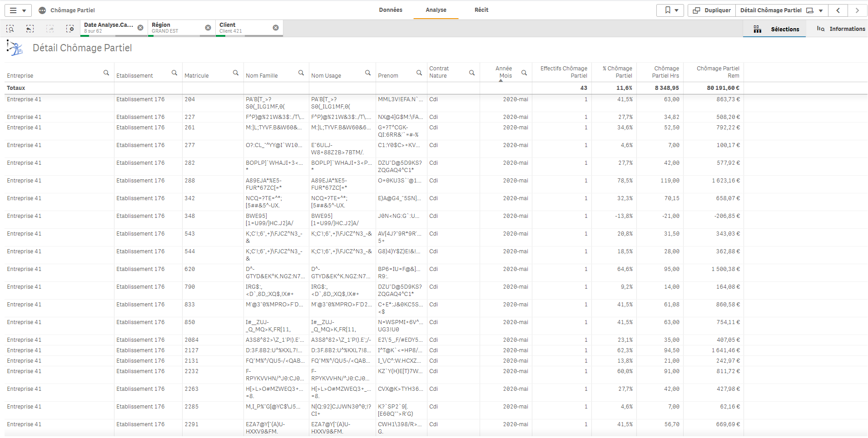Screen dimensions: 868x438
Task: Open the hamburger navigation menu
Action: pos(18,10)
